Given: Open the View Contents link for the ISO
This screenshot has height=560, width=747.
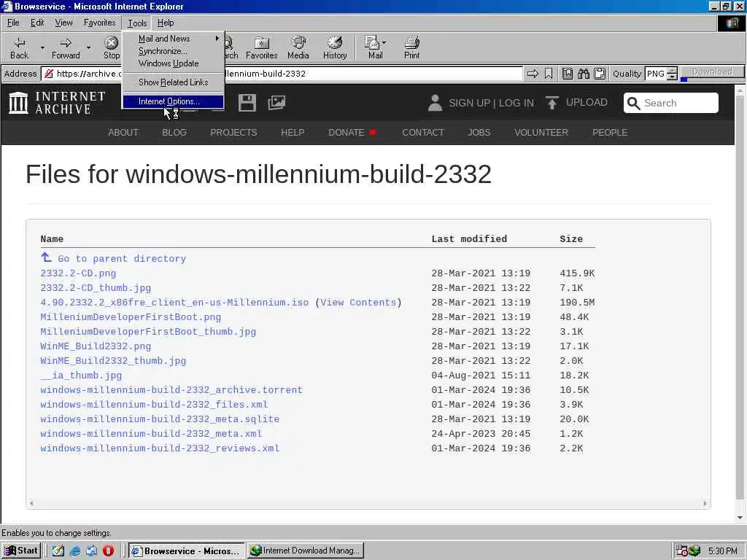Looking at the screenshot, I should click(358, 303).
